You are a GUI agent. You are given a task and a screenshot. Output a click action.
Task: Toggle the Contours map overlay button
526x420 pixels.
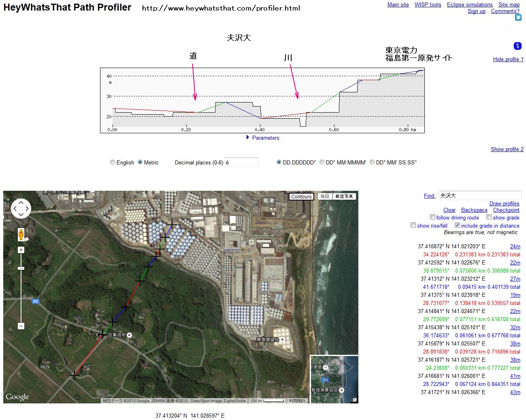coord(301,196)
